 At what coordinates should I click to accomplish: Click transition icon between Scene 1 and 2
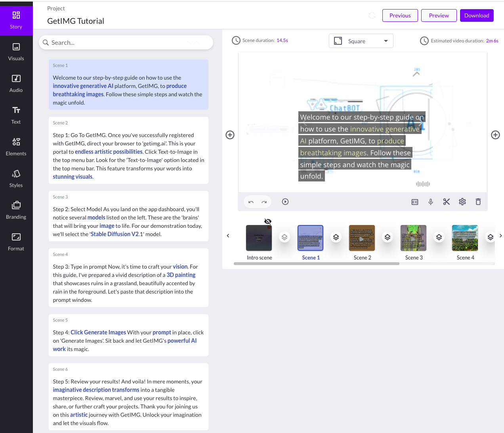336,237
